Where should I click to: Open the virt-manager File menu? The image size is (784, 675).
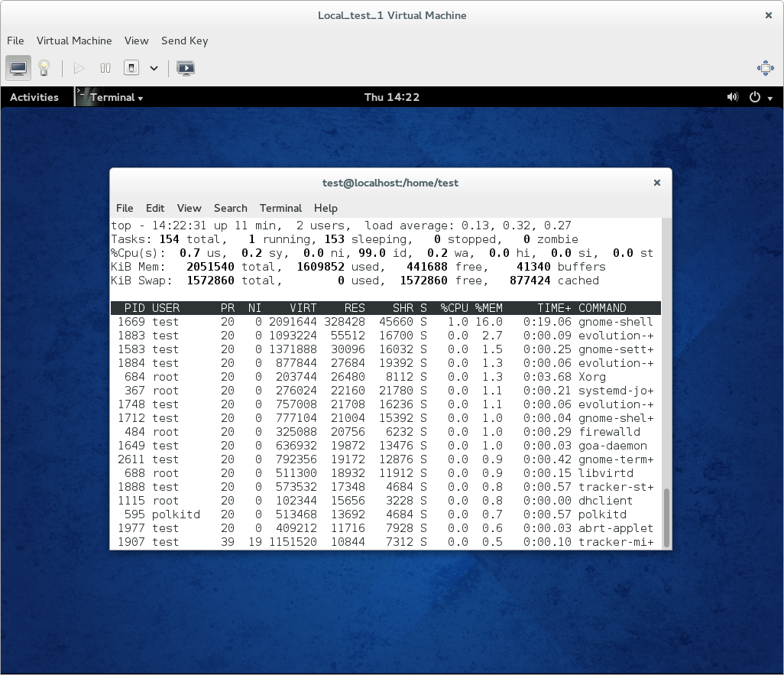[x=15, y=41]
